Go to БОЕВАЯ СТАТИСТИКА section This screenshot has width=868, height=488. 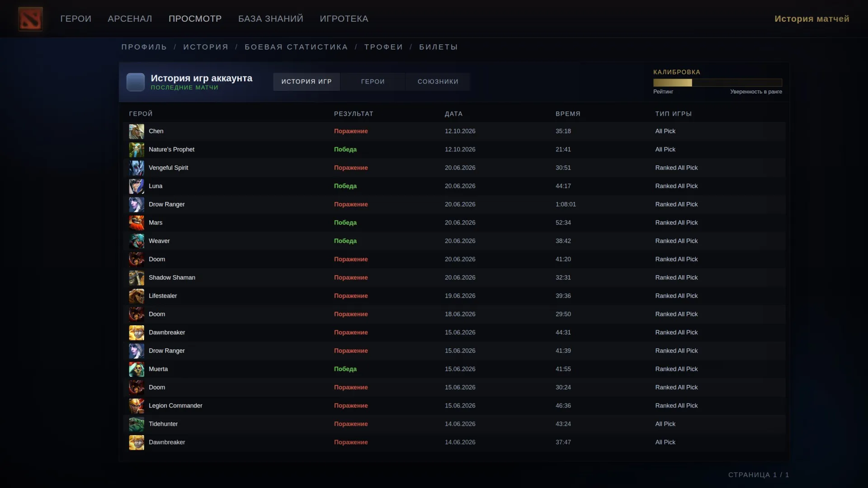point(297,47)
